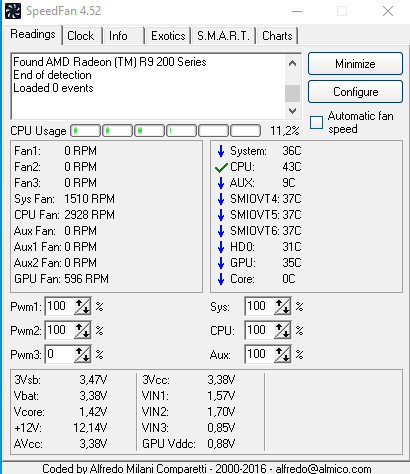
Task: Click the third CPU usage core bar
Action: [150, 131]
